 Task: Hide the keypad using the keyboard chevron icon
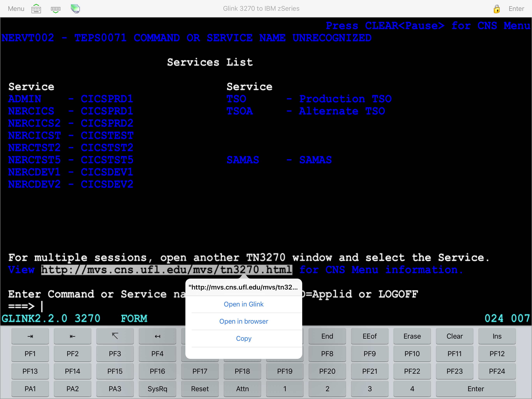(x=55, y=9)
